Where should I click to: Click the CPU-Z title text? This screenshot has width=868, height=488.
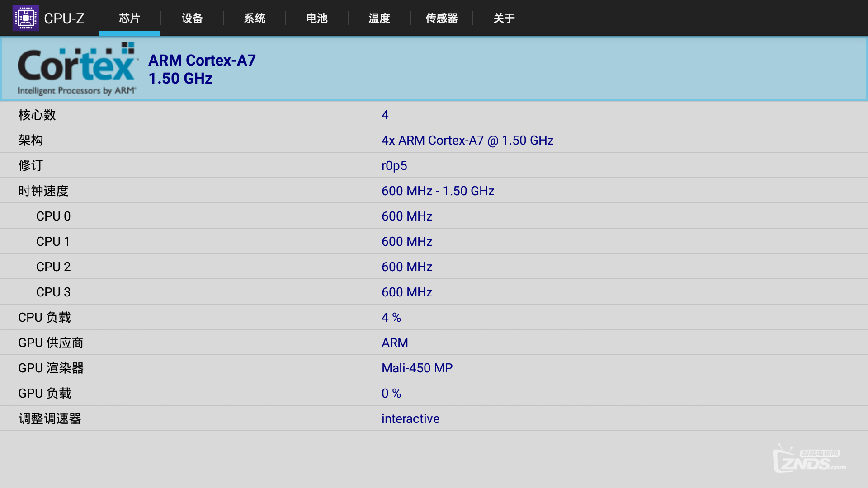click(x=64, y=19)
